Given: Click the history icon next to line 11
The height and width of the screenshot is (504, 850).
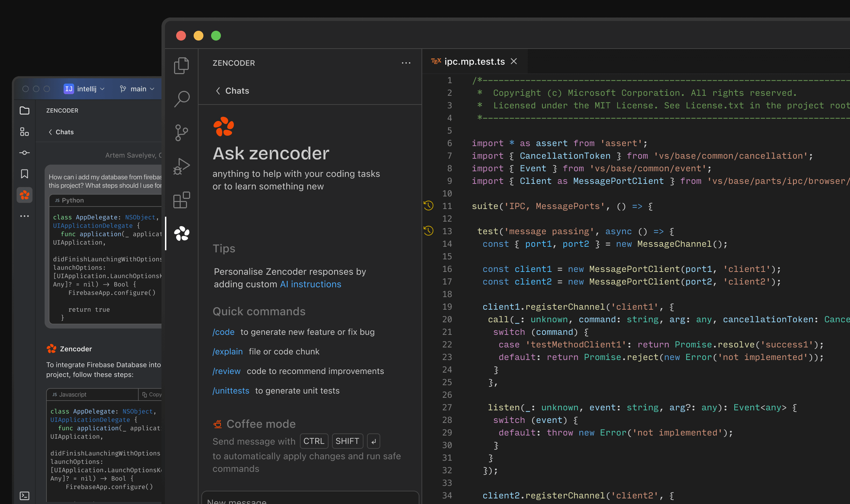Looking at the screenshot, I should [x=428, y=206].
